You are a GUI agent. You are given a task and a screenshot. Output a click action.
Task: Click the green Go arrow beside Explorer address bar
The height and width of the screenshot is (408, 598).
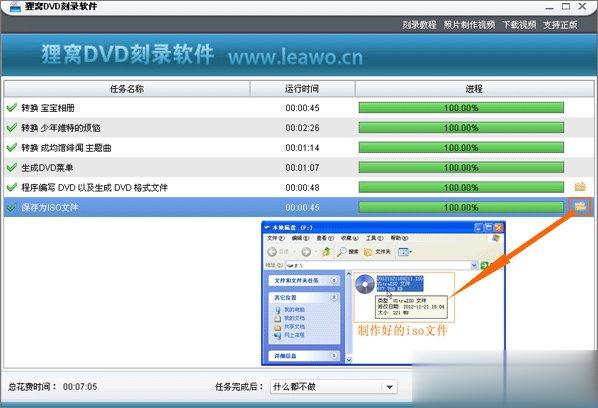(484, 265)
